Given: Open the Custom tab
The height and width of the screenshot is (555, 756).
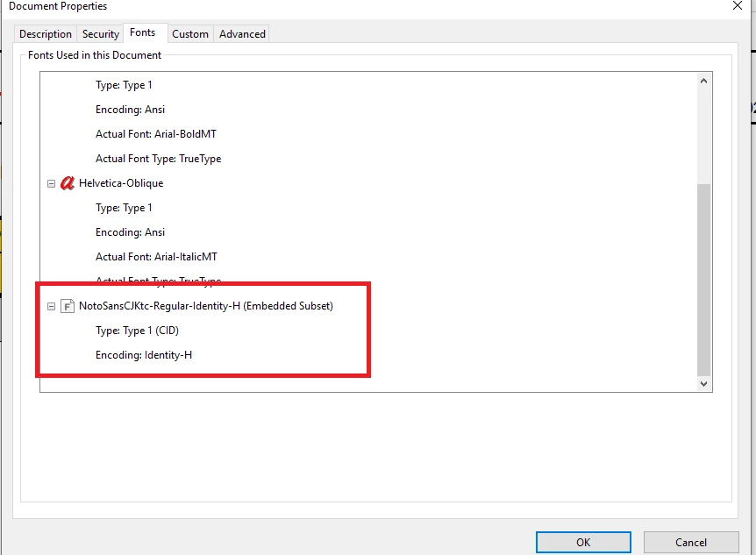Looking at the screenshot, I should point(190,33).
